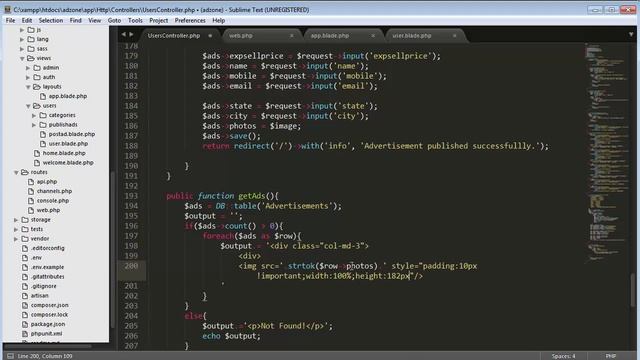Open the .env.example file
Viewport: 640px width, 360px height.
pos(47,267)
